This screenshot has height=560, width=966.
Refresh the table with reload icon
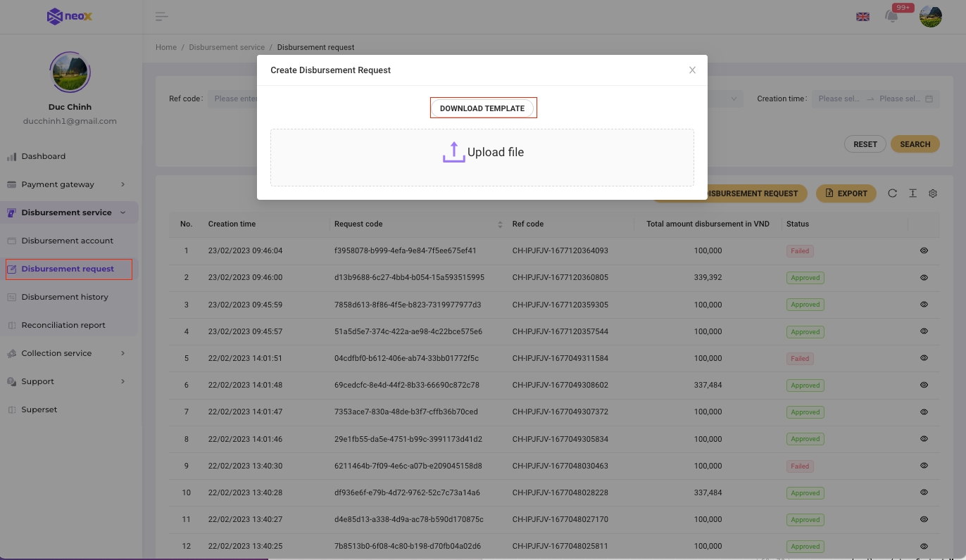[x=892, y=193]
